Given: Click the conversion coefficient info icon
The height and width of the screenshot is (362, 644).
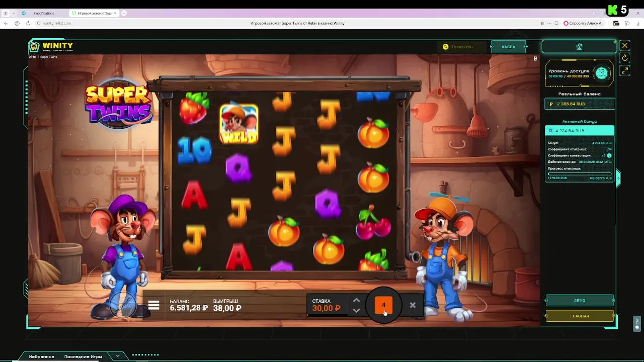Looking at the screenshot, I should tap(609, 156).
